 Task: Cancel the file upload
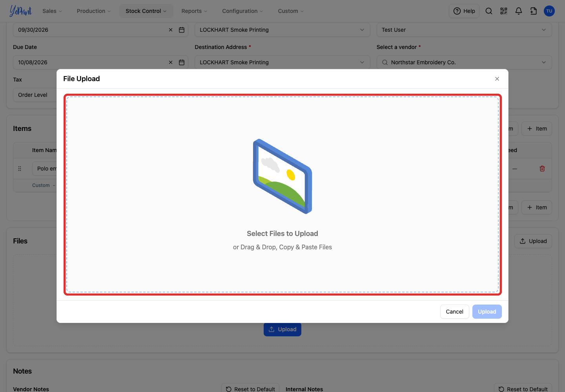tap(454, 312)
